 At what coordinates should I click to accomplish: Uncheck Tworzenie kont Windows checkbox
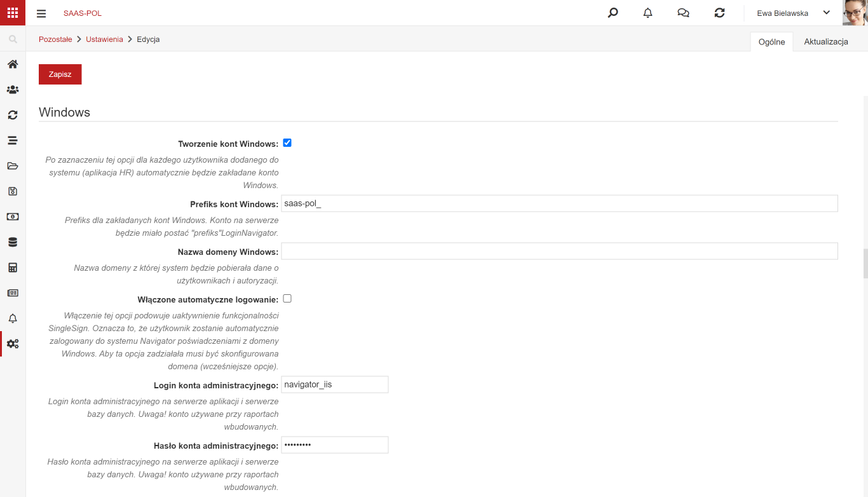(287, 143)
